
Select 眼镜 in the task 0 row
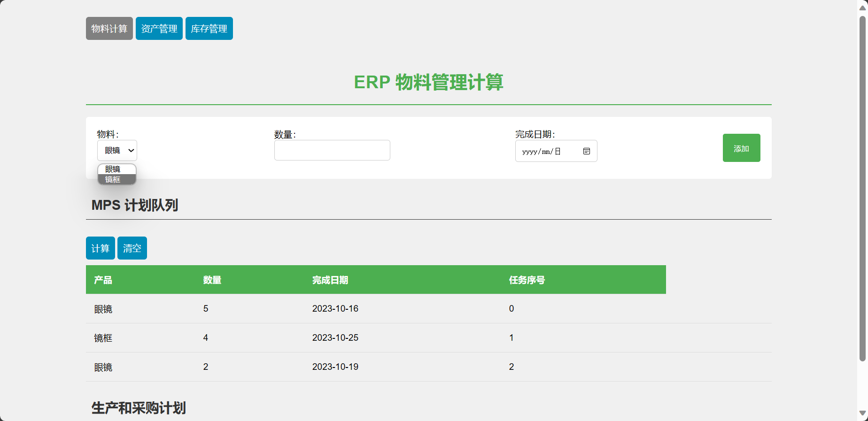click(x=103, y=309)
